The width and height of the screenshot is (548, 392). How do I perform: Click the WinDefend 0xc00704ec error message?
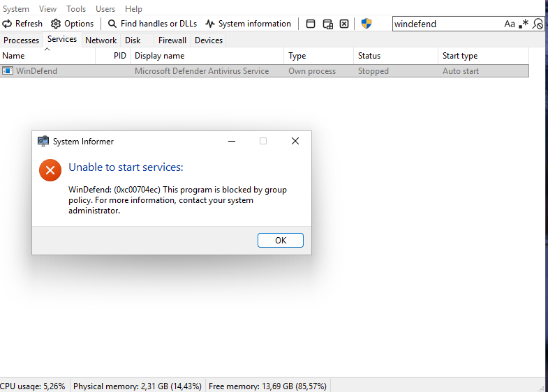[177, 200]
